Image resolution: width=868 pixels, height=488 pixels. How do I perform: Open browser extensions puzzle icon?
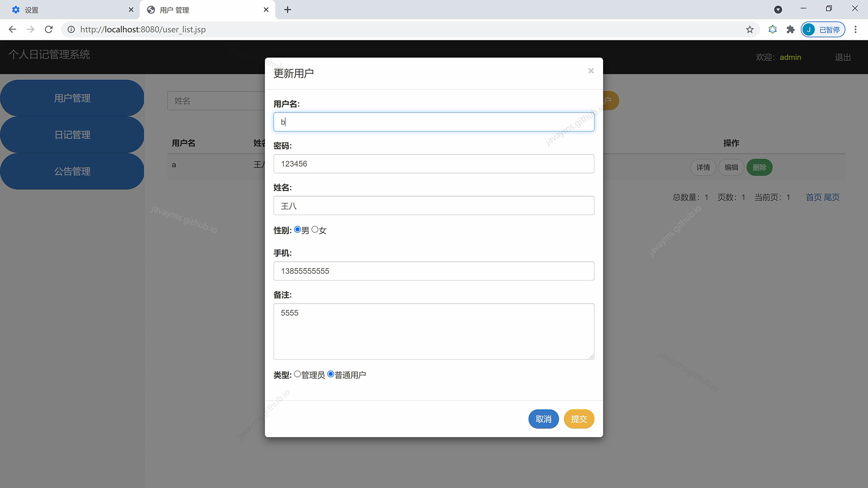tap(790, 29)
